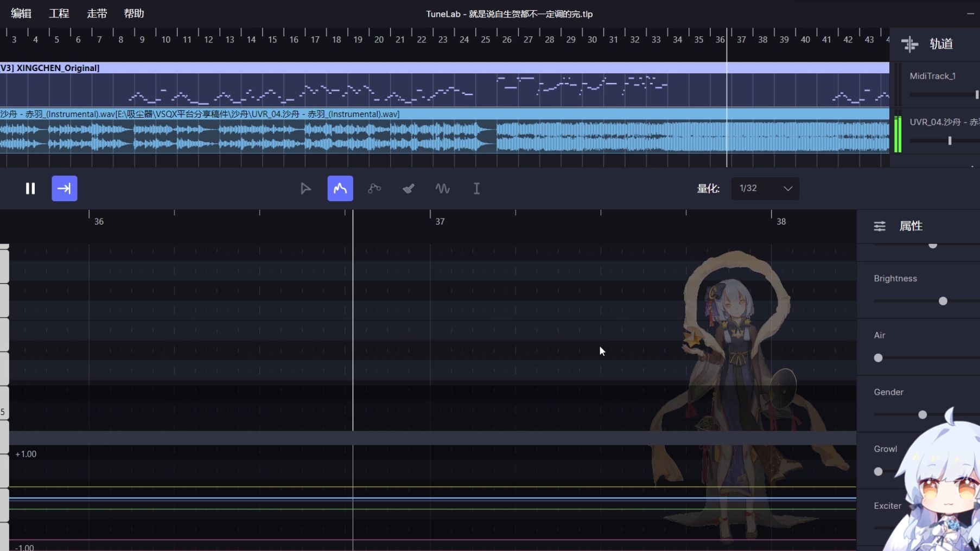Click bar 38 marker in piano roll ruler
This screenshot has height=551, width=980.
click(781, 221)
